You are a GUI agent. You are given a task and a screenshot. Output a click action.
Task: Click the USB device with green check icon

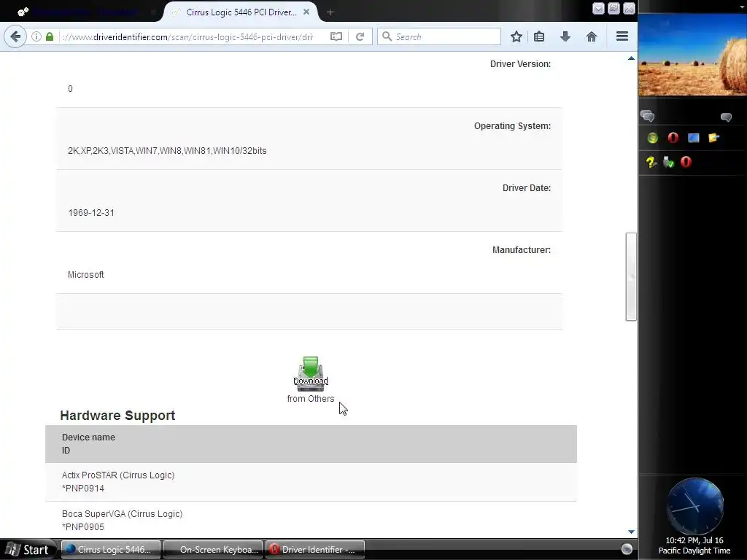click(668, 163)
